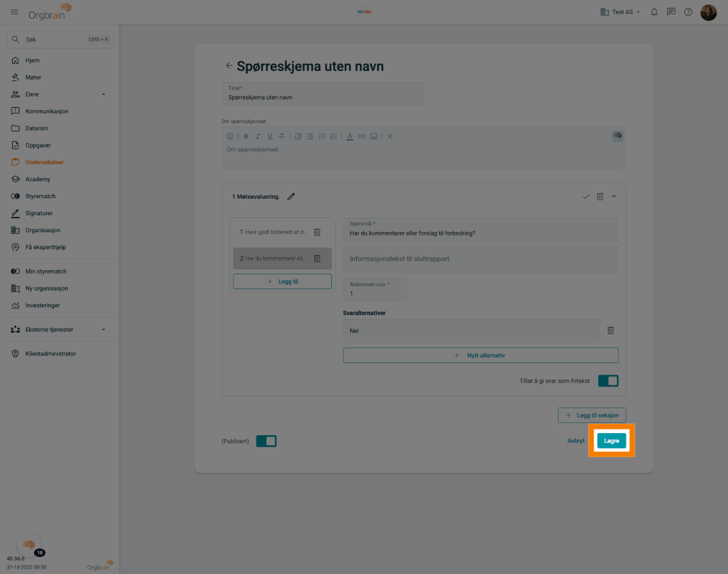
Task: Delete the 'Nei' answer alternative
Action: tap(610, 331)
